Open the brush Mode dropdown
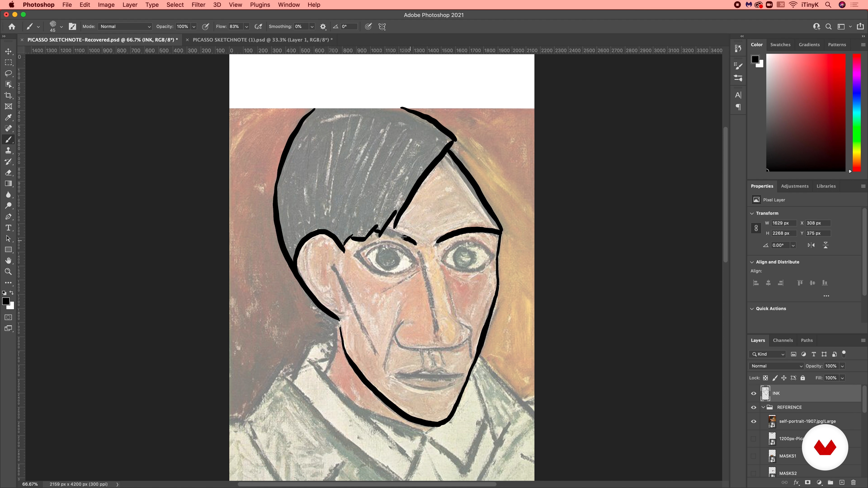Image resolution: width=868 pixels, height=488 pixels. [125, 27]
